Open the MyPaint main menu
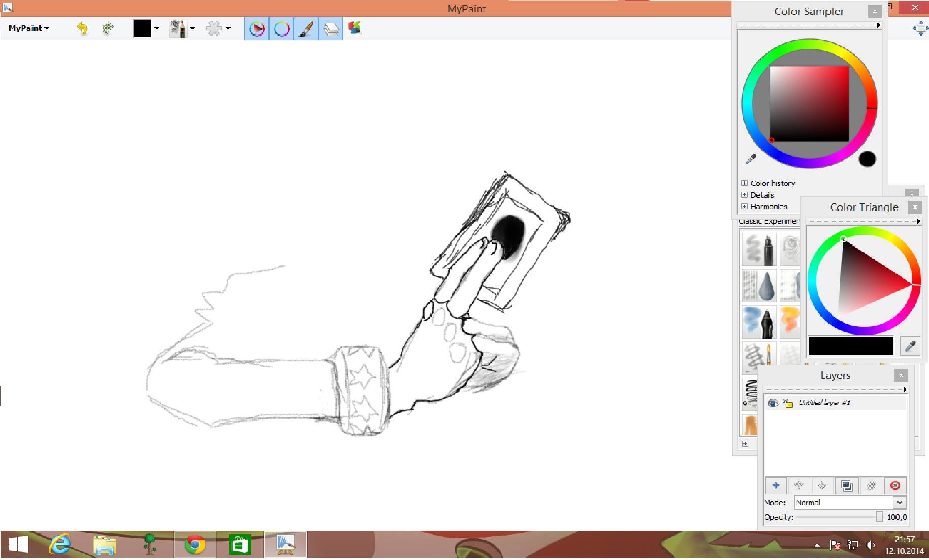 click(29, 28)
